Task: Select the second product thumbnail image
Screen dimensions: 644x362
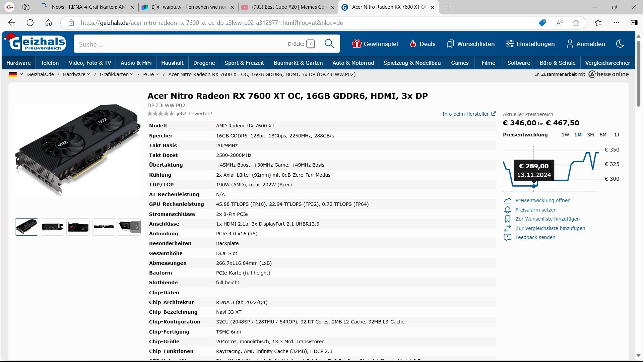Action: click(52, 227)
